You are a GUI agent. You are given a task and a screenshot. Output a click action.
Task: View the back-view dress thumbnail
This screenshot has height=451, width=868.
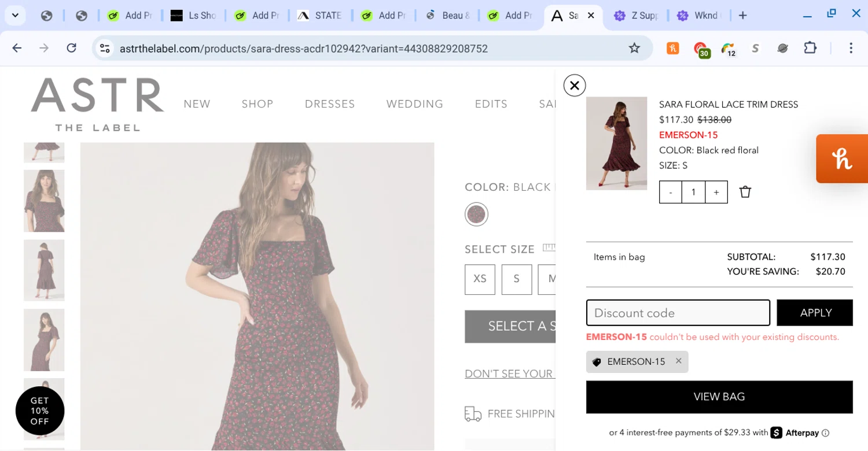coord(44,270)
